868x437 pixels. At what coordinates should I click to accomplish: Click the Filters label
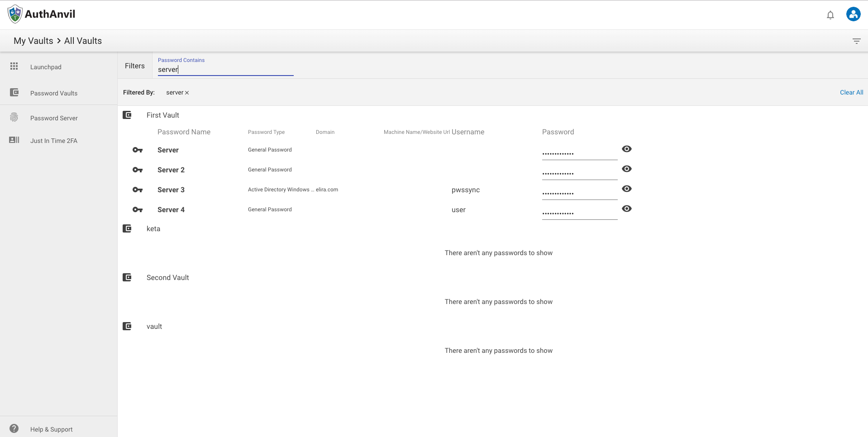(135, 66)
